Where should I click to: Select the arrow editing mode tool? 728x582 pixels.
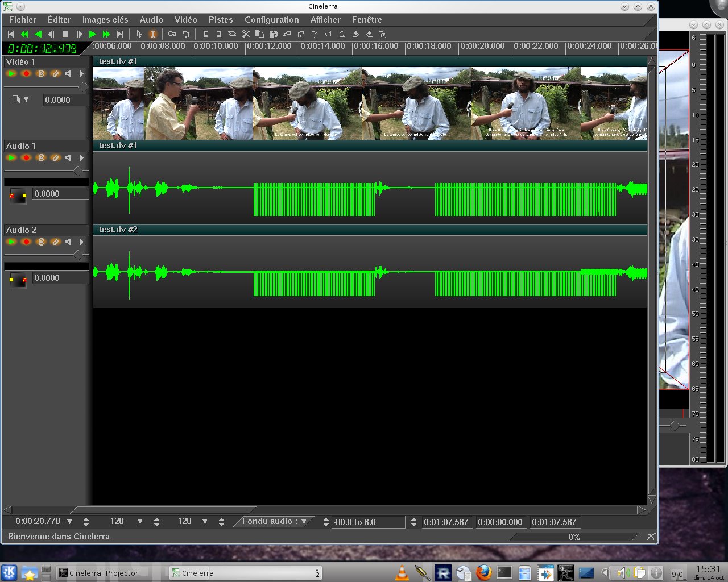click(139, 34)
